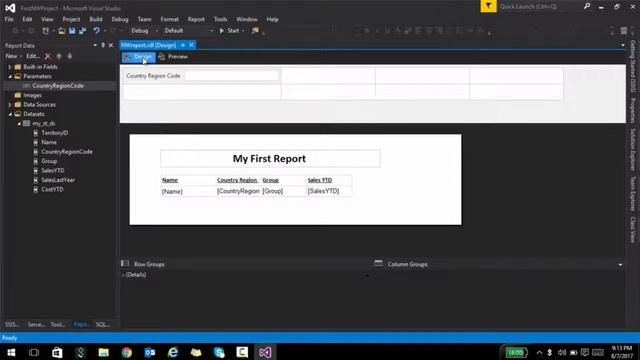
Task: Click the Move Up arrow in Report Data
Action: [x=59, y=56]
